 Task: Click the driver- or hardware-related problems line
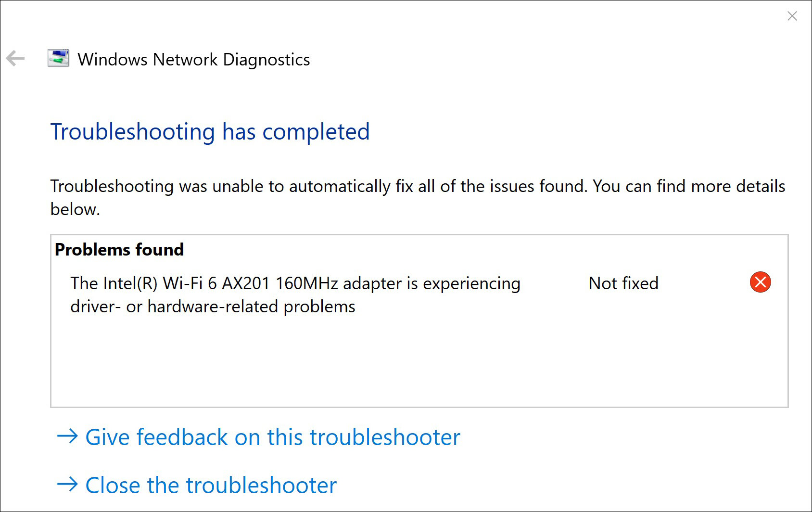[x=213, y=307]
